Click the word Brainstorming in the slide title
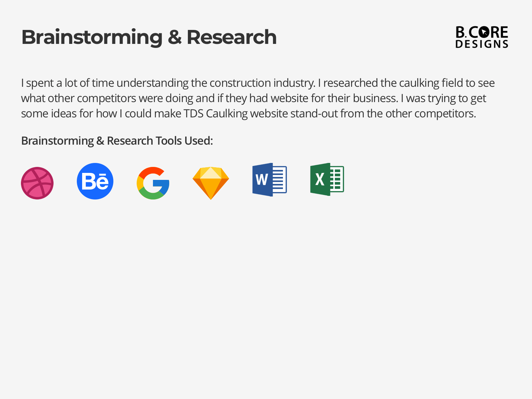Image resolution: width=532 pixels, height=399 pixels. pos(92,38)
